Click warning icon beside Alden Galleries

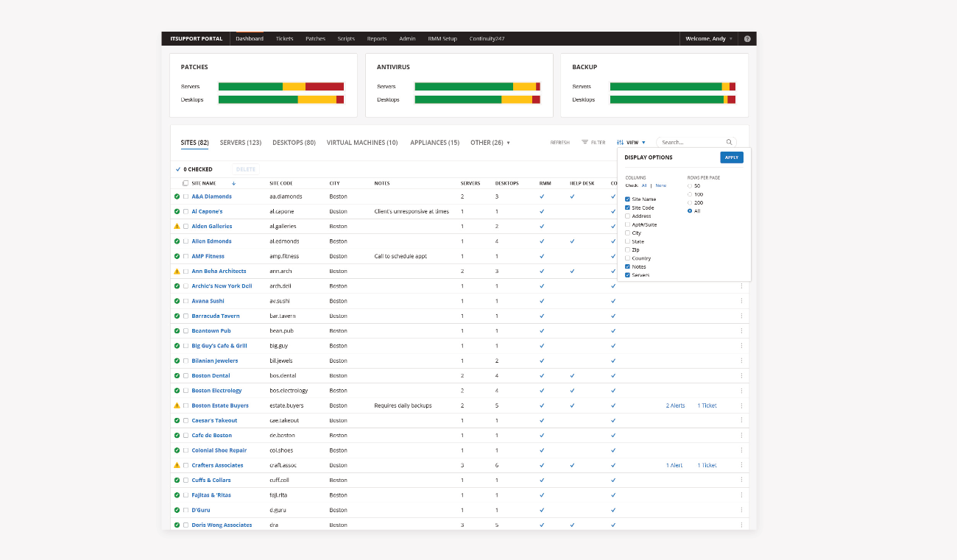click(x=177, y=227)
